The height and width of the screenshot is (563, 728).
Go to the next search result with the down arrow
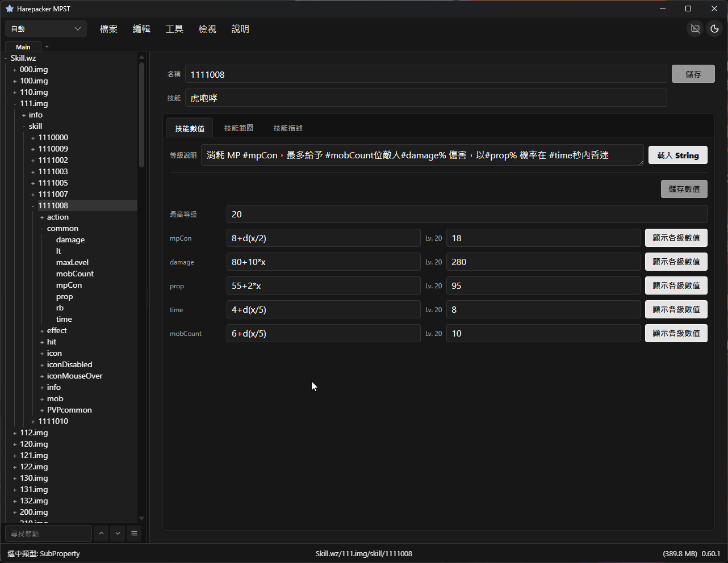click(x=118, y=533)
